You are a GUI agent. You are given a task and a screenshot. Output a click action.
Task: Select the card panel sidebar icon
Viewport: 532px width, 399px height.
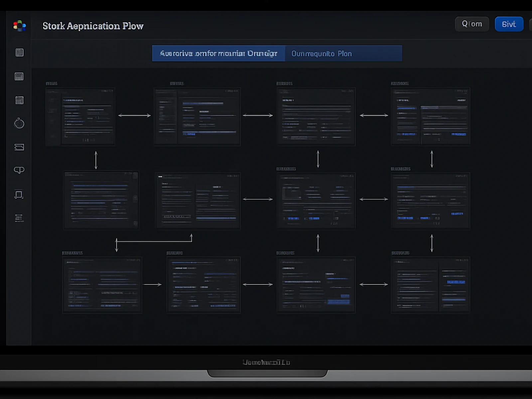coord(19,147)
